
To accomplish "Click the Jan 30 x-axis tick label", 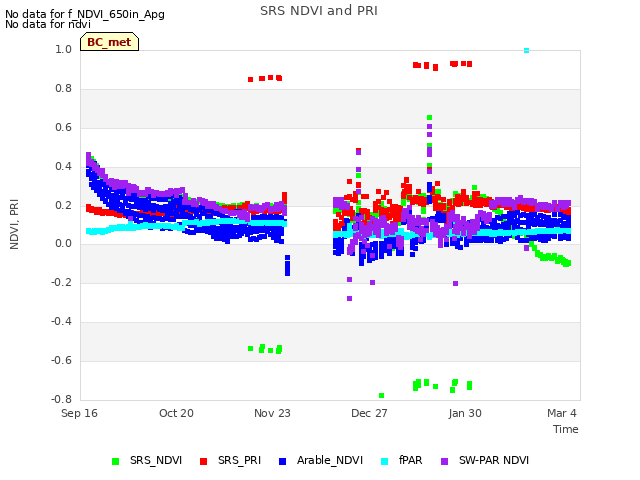I will [465, 413].
